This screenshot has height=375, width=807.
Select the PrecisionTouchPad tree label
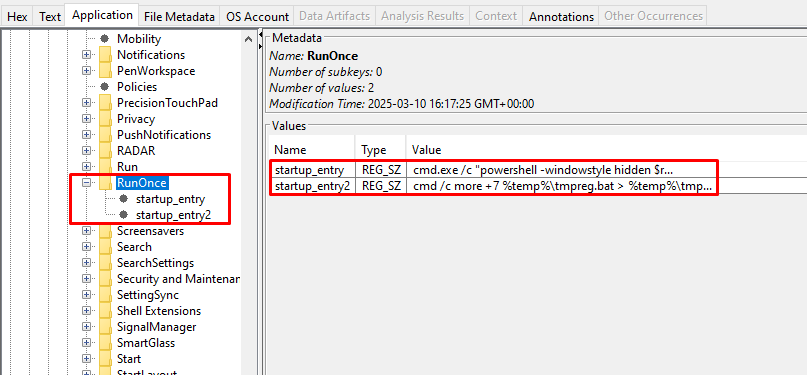[167, 103]
